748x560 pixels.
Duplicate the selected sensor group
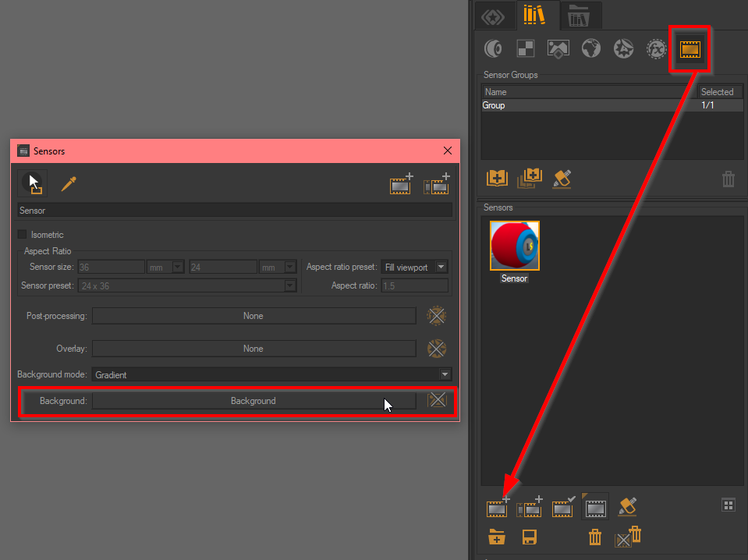tap(530, 179)
